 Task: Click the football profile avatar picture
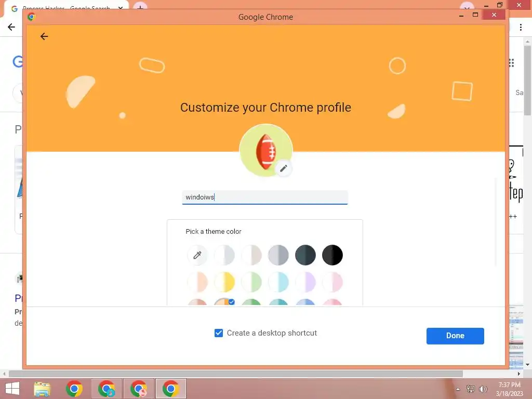265,150
